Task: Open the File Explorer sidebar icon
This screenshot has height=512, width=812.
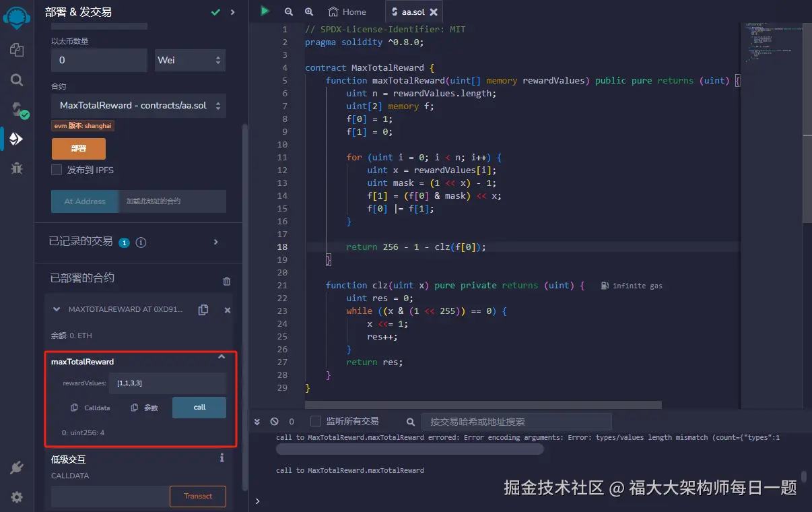Action: [17, 51]
